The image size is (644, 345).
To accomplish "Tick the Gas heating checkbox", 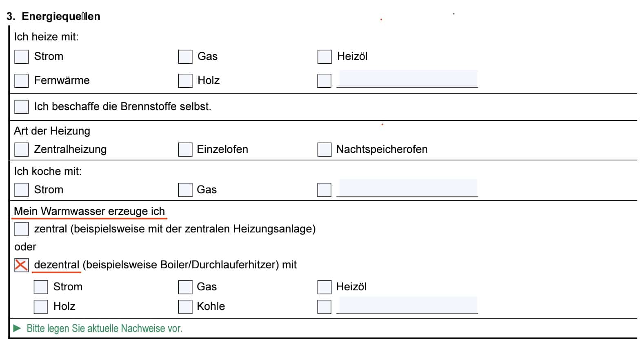I will (x=185, y=57).
